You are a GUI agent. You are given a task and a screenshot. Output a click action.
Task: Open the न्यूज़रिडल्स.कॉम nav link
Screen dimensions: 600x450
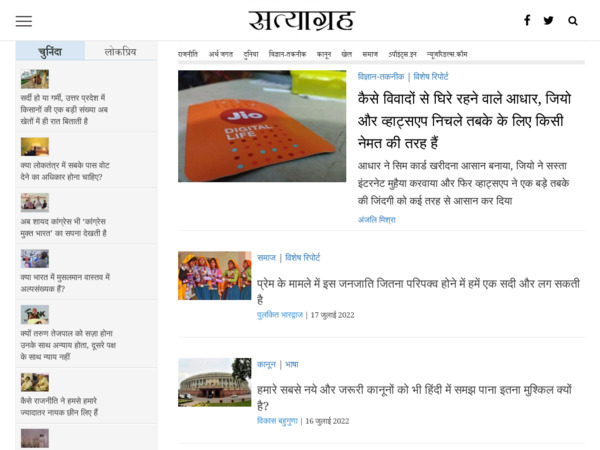click(447, 54)
